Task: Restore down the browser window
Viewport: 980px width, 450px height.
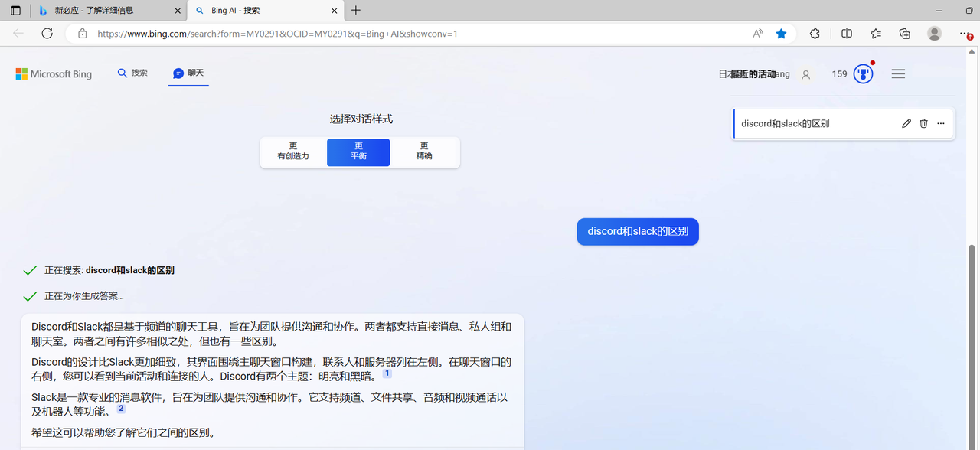Action: tap(969, 11)
